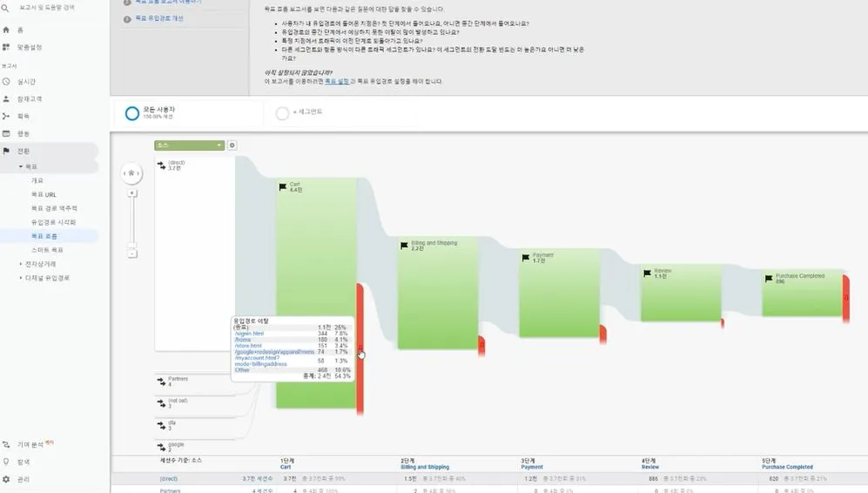The image size is (868, 493).
Task: Click the Payment funnel step node
Action: 559,293
